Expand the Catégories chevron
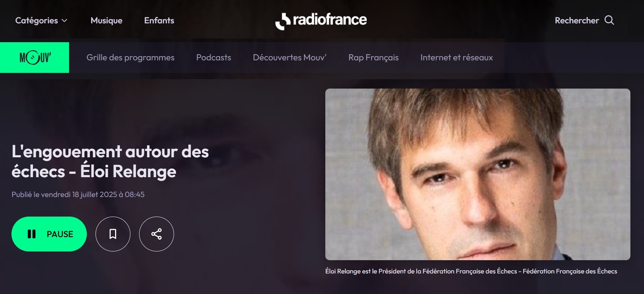Screen dimensions: 644x294 64,21
